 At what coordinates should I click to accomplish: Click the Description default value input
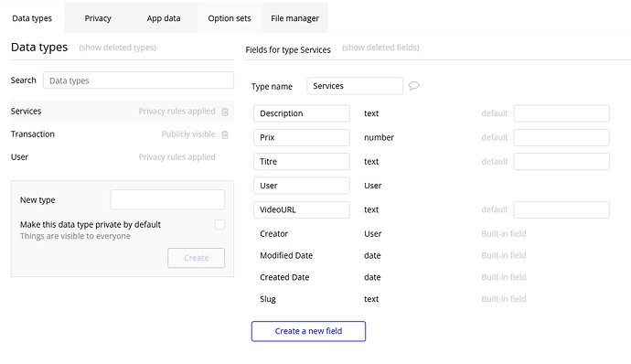click(x=561, y=113)
